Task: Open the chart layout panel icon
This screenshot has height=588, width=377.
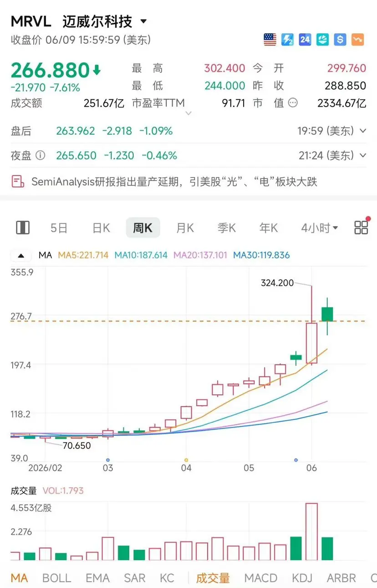Action: (23, 227)
